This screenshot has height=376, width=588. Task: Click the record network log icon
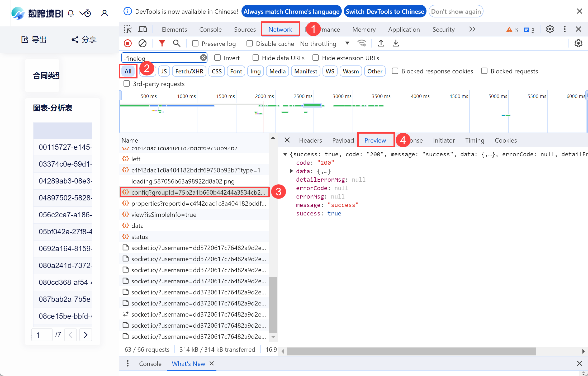coord(128,43)
